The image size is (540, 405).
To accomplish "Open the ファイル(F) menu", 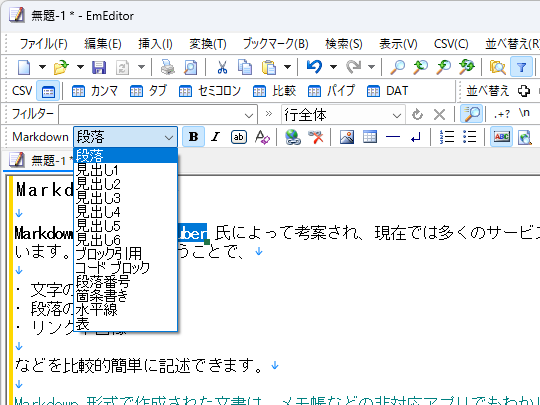I will coord(43,44).
